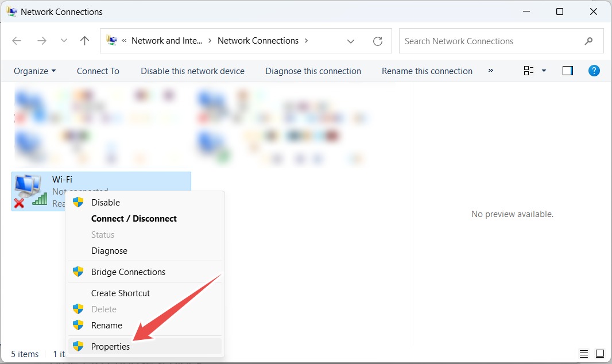Click the search magnifier icon

click(x=588, y=41)
